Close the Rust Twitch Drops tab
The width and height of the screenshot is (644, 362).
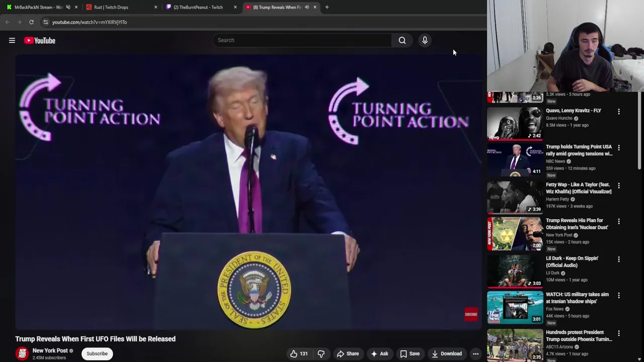point(155,7)
